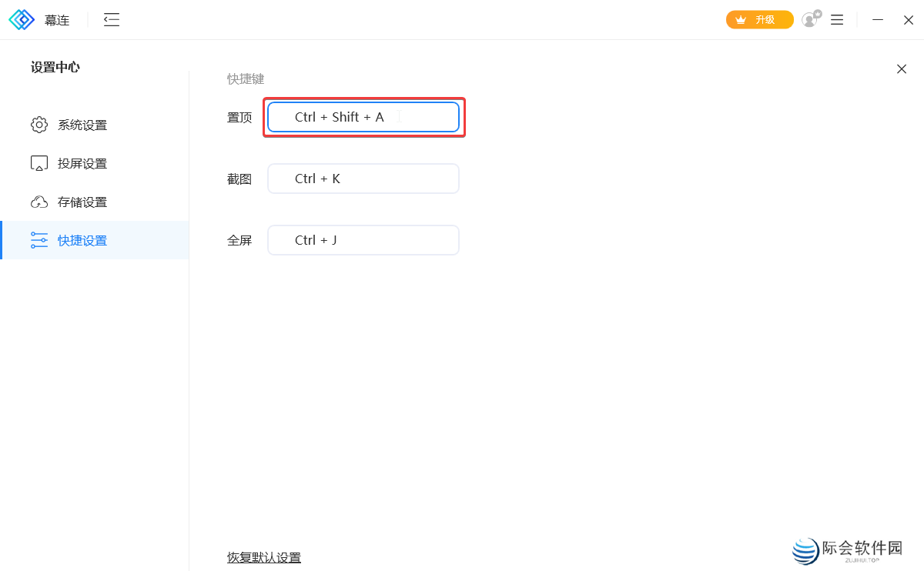
Task: Click the 置顶 Ctrl+Shift+A shortcut field
Action: click(x=363, y=117)
